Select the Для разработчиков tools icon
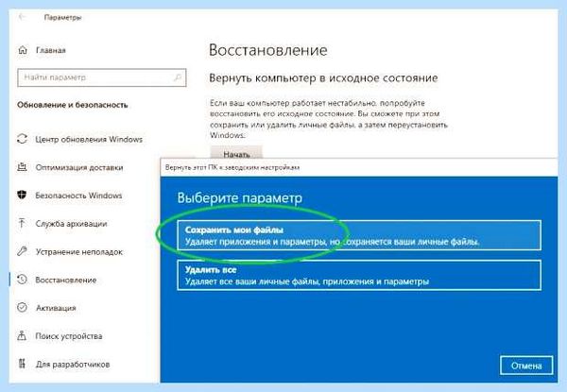The width and height of the screenshot is (567, 392). (22, 364)
